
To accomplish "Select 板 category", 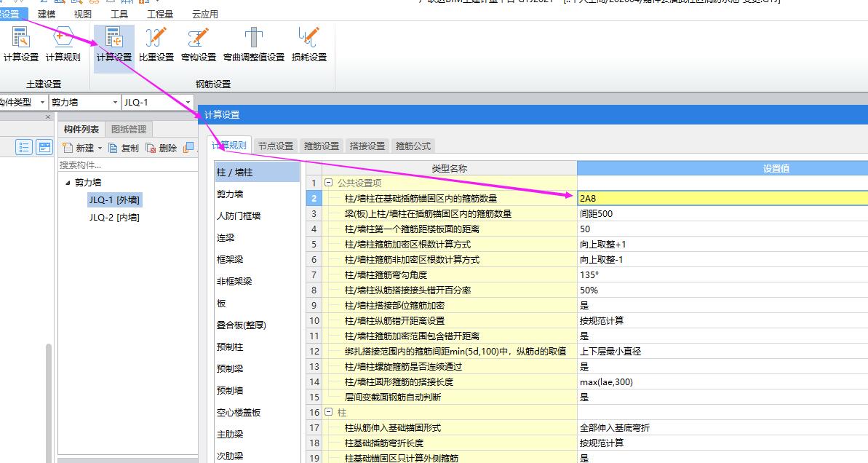I will coord(258,304).
